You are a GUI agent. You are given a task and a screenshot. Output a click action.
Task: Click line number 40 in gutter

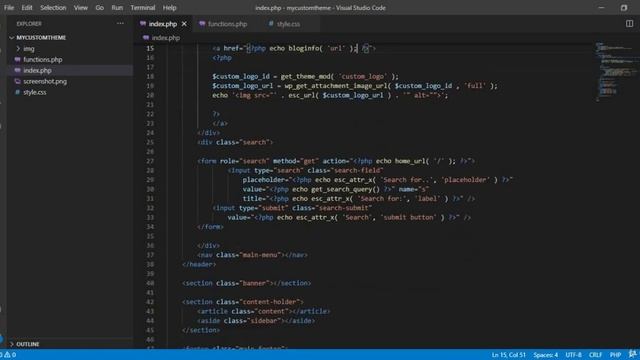(x=150, y=283)
